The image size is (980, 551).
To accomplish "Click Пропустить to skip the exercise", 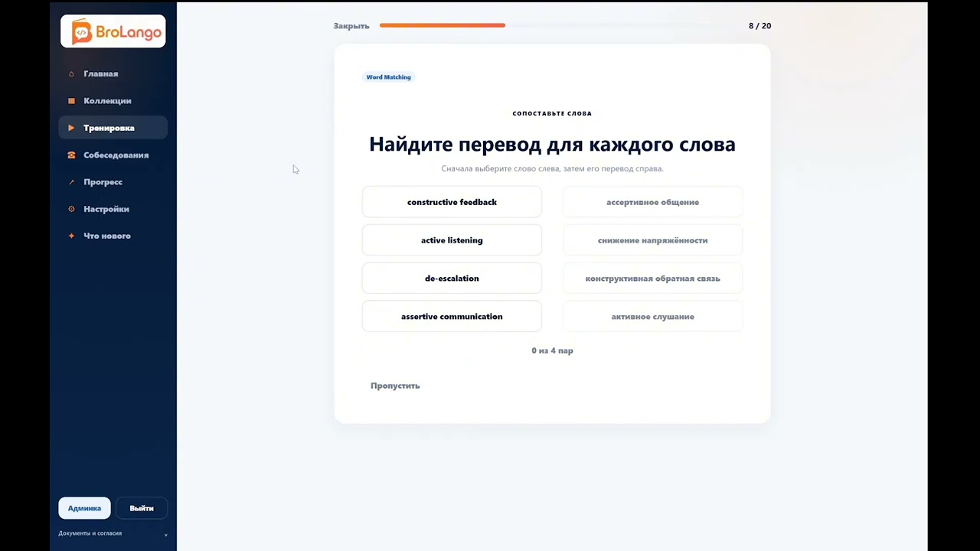I will [x=395, y=386].
